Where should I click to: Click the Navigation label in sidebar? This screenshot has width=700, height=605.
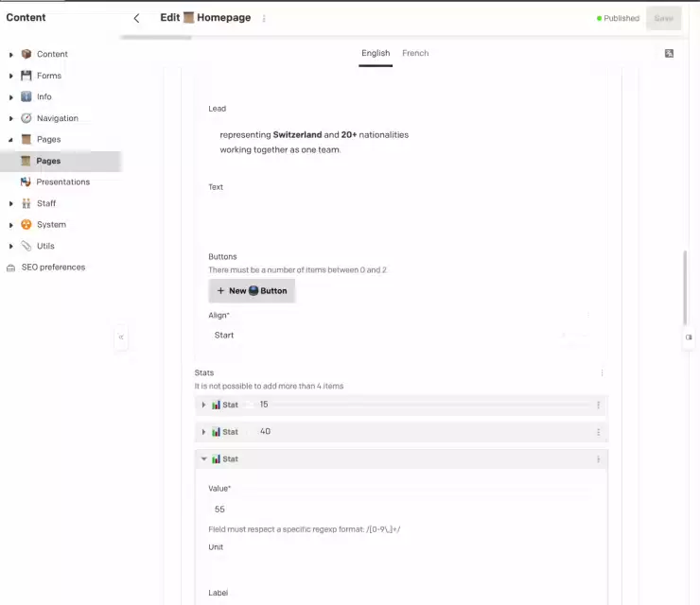click(x=58, y=118)
